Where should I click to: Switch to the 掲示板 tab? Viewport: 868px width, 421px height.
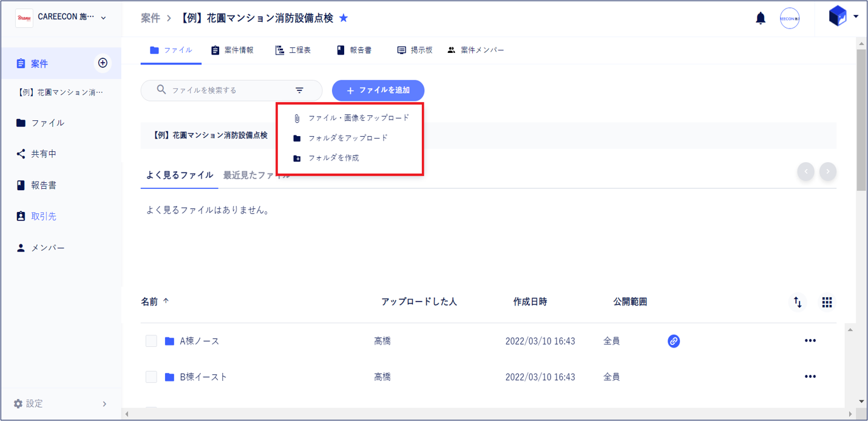pyautogui.click(x=415, y=50)
